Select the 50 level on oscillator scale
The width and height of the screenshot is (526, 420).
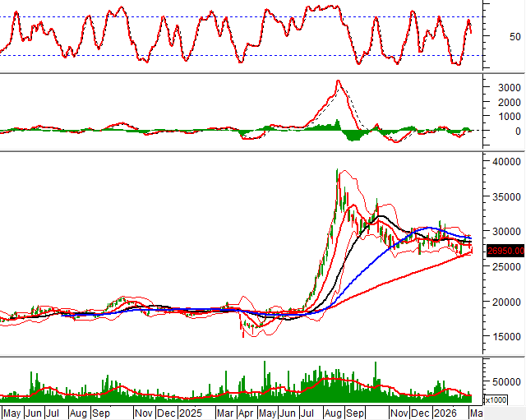pyautogui.click(x=514, y=37)
